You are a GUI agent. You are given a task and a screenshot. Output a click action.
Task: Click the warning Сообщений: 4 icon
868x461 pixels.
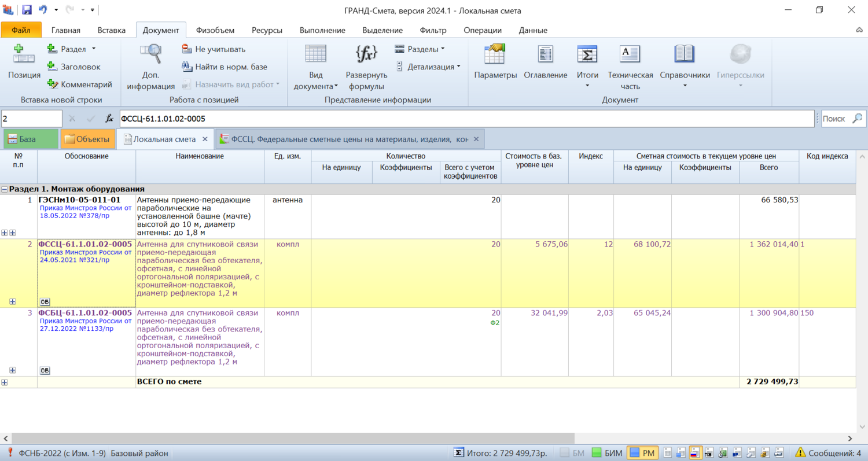tap(801, 453)
